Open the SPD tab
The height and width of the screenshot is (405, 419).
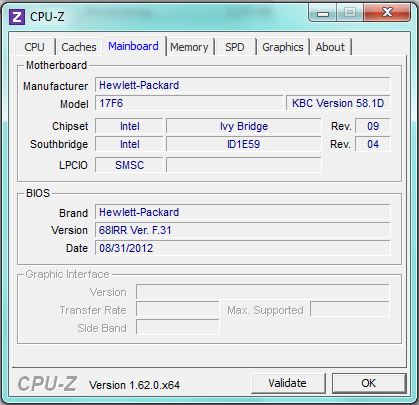(235, 47)
